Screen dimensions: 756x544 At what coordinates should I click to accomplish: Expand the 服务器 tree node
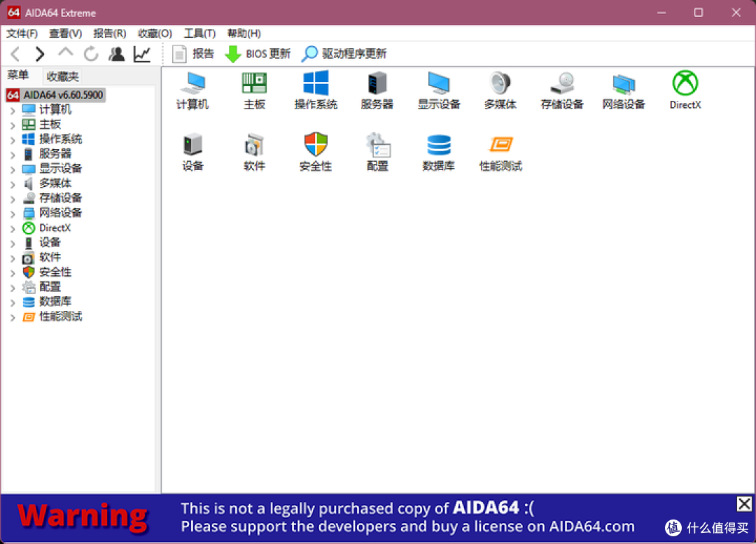pos(13,155)
